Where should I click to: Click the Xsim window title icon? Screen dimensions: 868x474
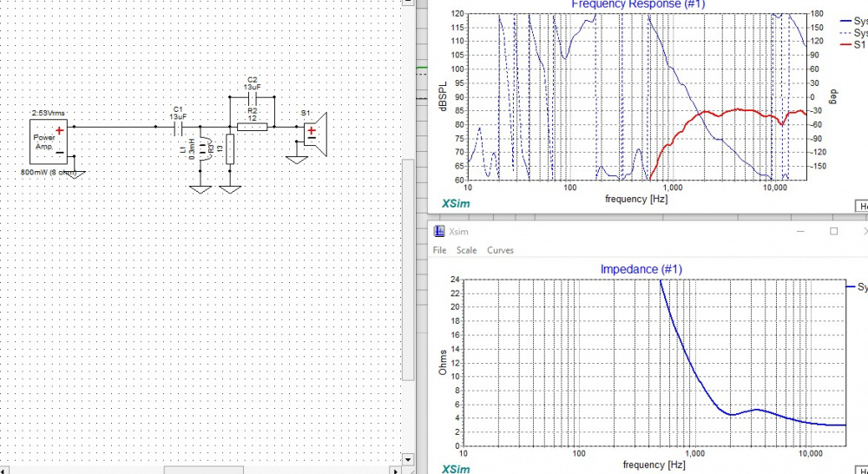tap(438, 232)
